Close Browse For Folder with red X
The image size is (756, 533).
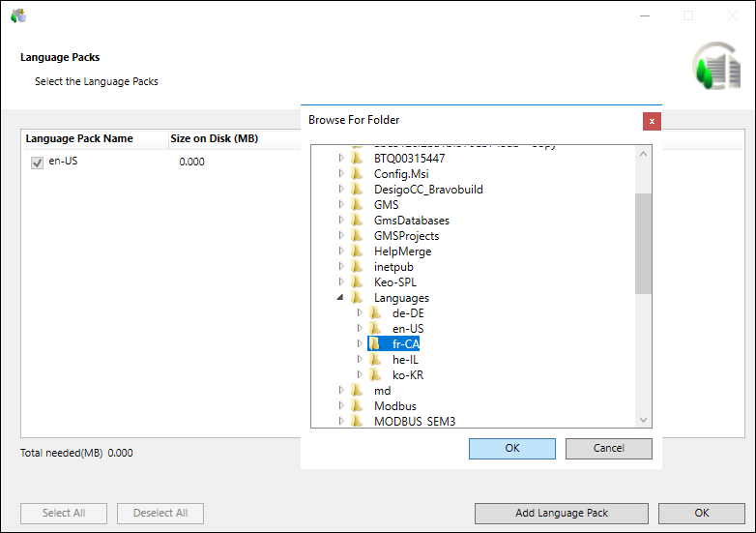653,121
